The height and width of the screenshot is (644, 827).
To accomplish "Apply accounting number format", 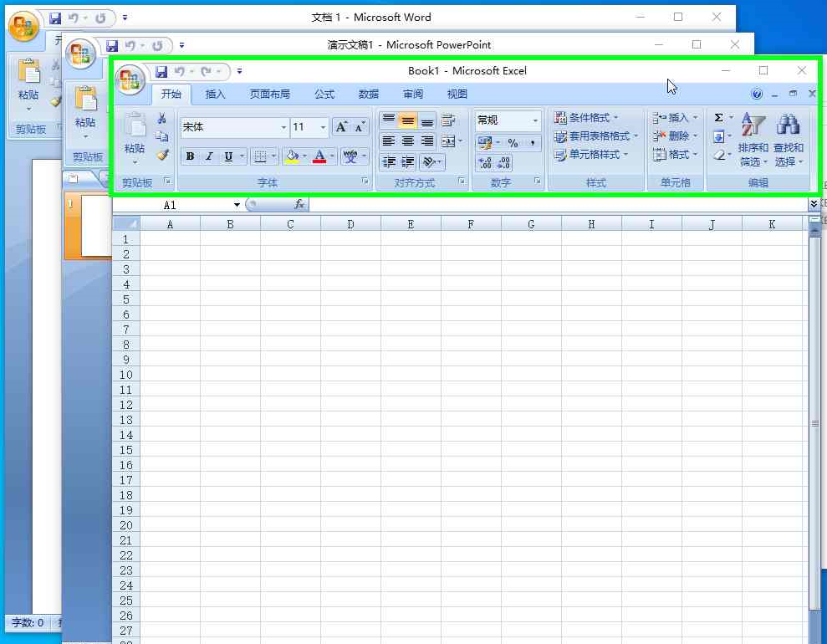I will coord(484,143).
